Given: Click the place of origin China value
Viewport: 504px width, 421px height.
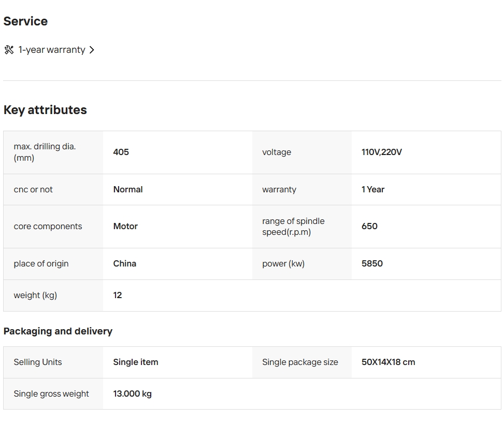Looking at the screenshot, I should (125, 263).
